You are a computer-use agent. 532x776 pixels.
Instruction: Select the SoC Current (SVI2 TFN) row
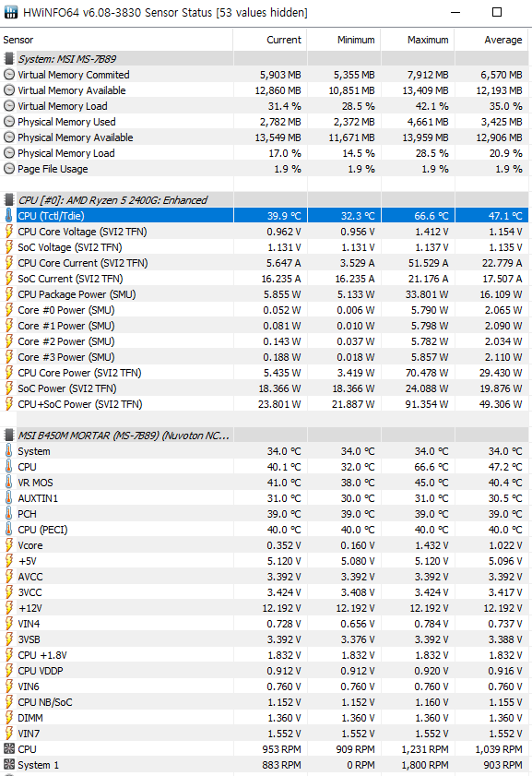click(265, 279)
